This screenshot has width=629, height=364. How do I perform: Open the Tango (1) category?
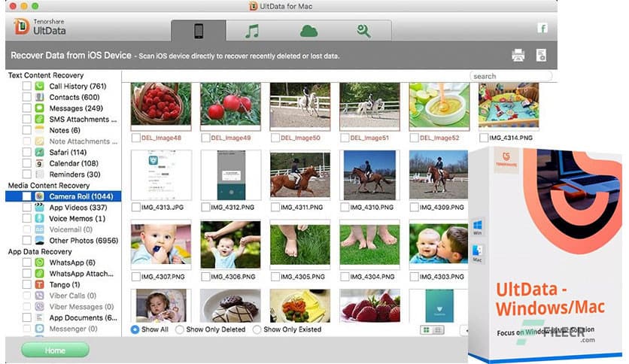pos(65,284)
